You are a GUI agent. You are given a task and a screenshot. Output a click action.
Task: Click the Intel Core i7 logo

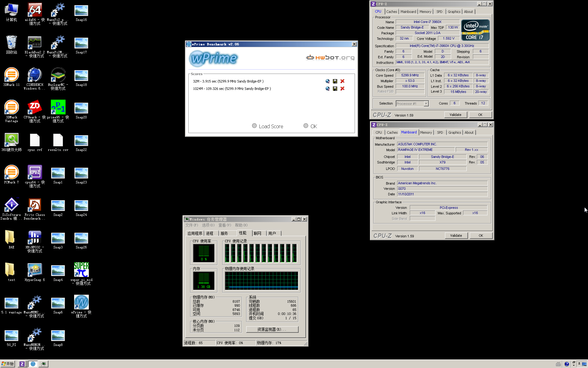click(x=475, y=30)
